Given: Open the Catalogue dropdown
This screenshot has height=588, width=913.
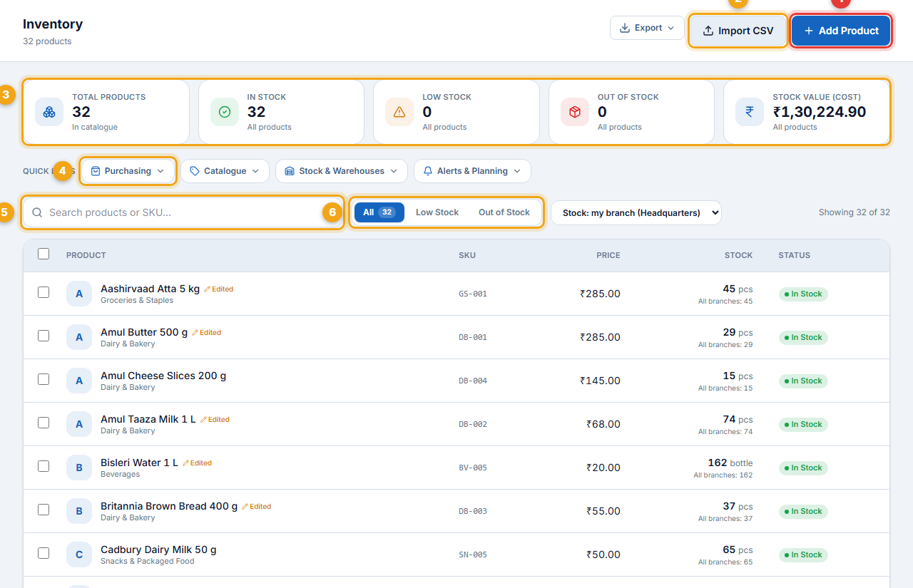Looking at the screenshot, I should click(225, 171).
